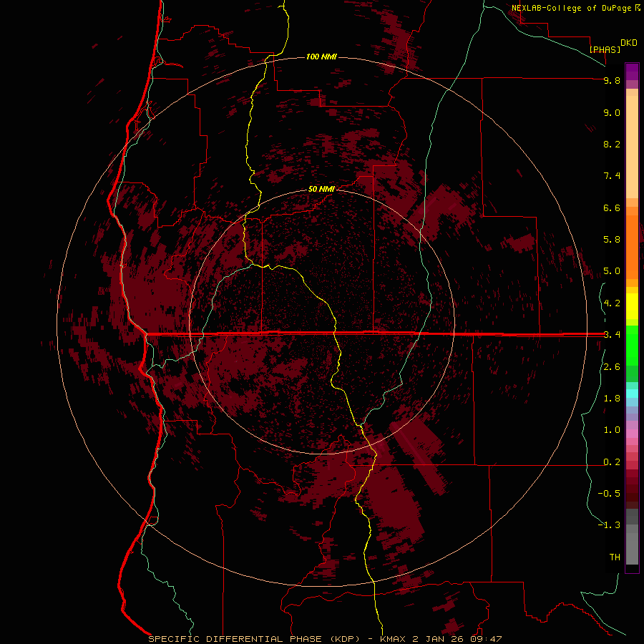Click the DKD label above the scale
The image size is (644, 644).
pyautogui.click(x=629, y=43)
